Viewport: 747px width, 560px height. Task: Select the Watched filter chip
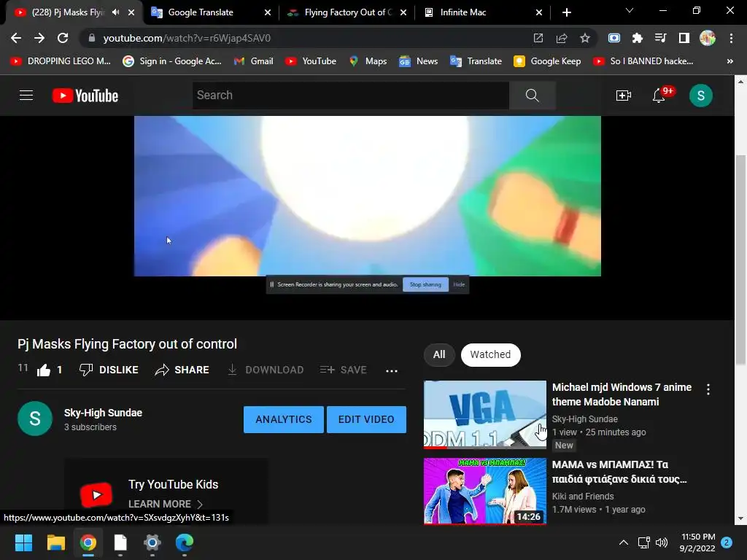click(x=490, y=355)
